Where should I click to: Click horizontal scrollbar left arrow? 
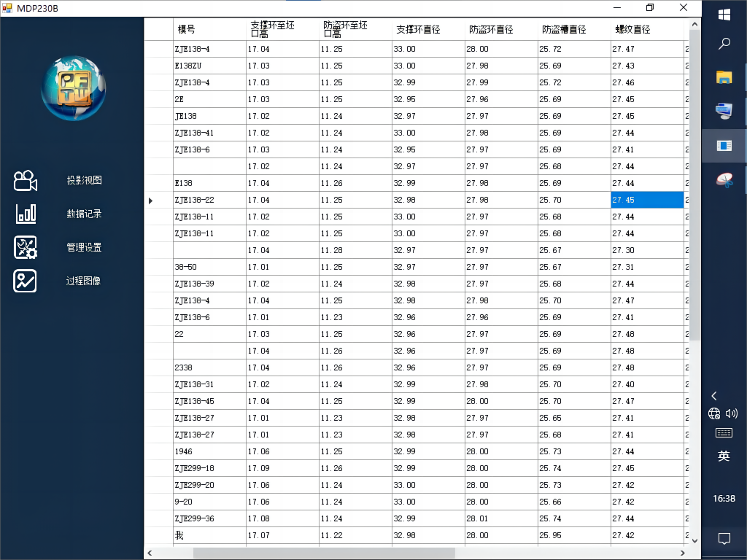tap(150, 553)
